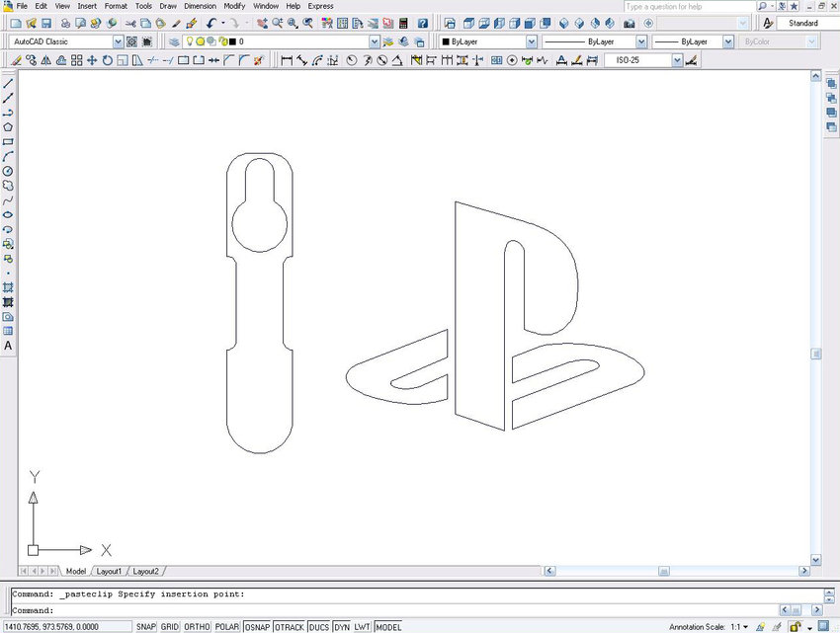Viewport: 840px width, 633px height.
Task: Expand the layer list dropdown
Action: 375,41
